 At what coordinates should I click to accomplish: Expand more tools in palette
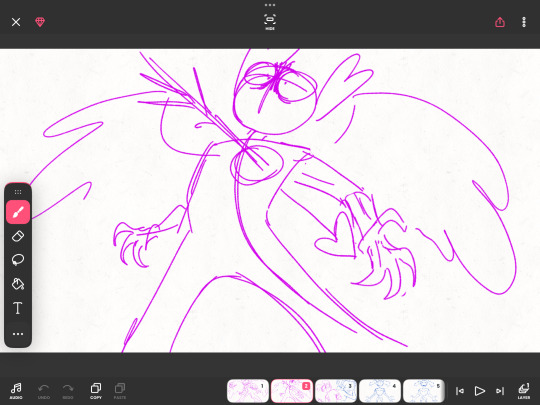(18, 334)
